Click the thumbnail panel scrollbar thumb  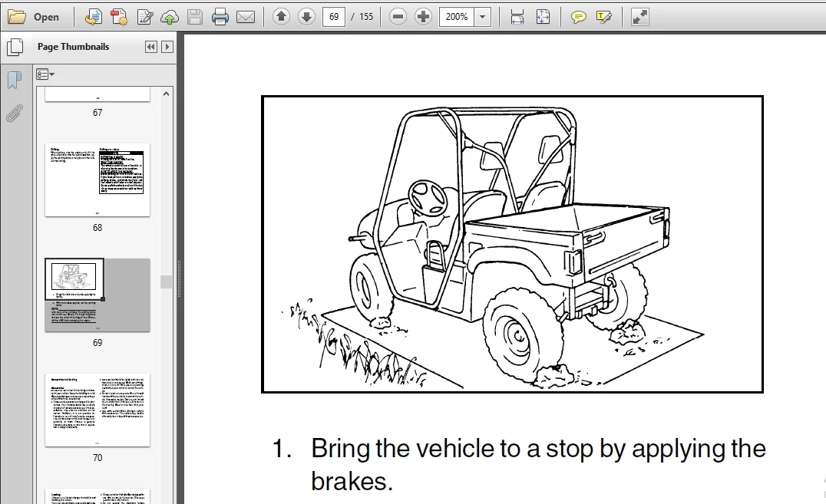click(166, 282)
